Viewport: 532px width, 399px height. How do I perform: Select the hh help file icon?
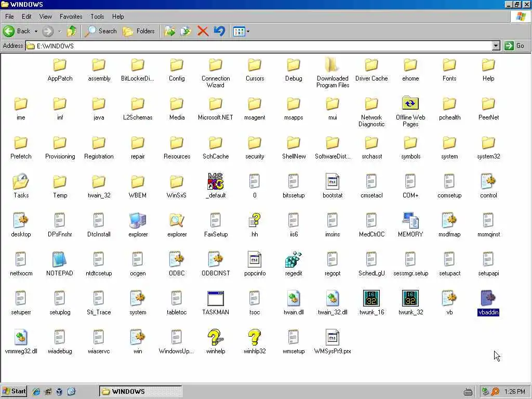(255, 220)
